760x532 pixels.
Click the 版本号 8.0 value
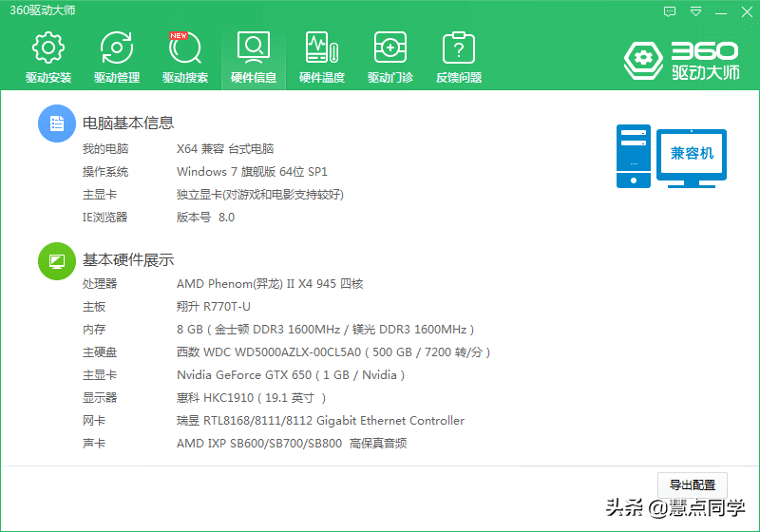[205, 217]
